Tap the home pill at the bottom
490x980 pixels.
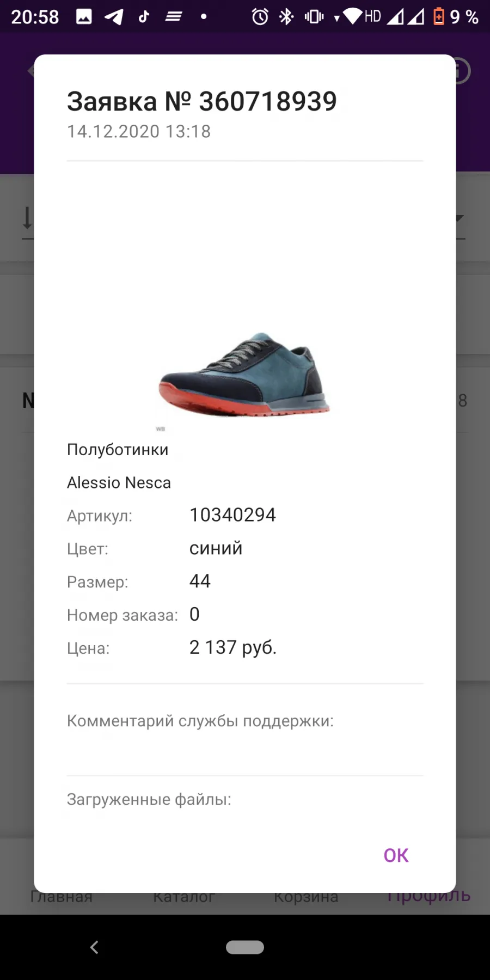point(245,947)
